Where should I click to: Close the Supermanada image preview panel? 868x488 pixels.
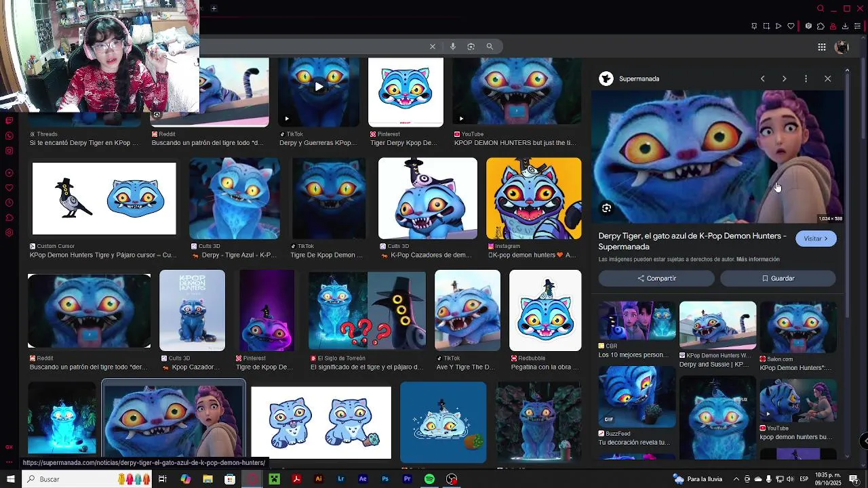point(827,79)
